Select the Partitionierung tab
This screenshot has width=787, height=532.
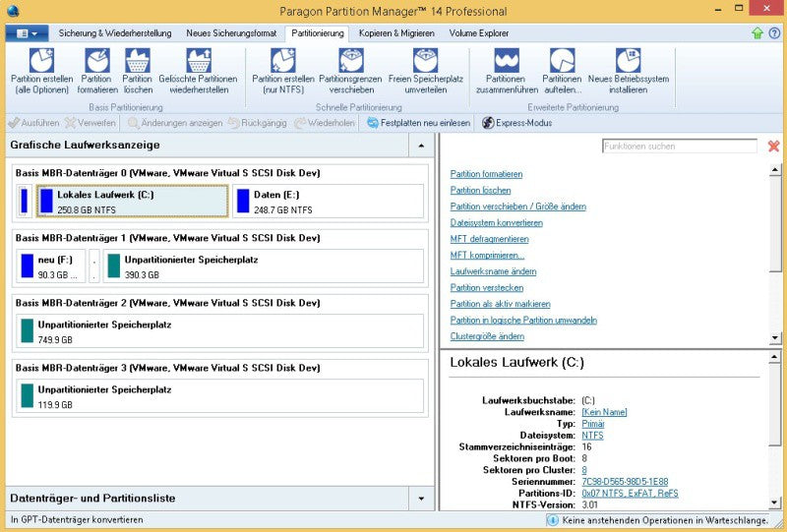(x=317, y=33)
